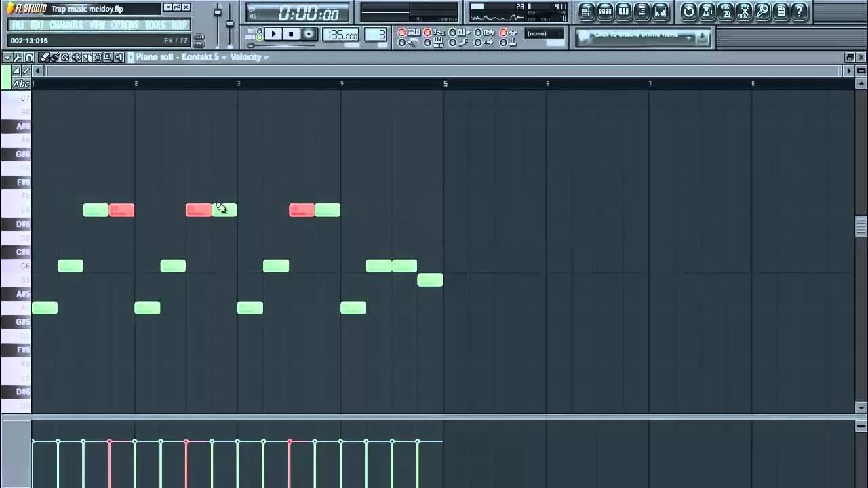Show the Piano Roll window button
Viewport: 868px width, 488px height.
pos(623,11)
